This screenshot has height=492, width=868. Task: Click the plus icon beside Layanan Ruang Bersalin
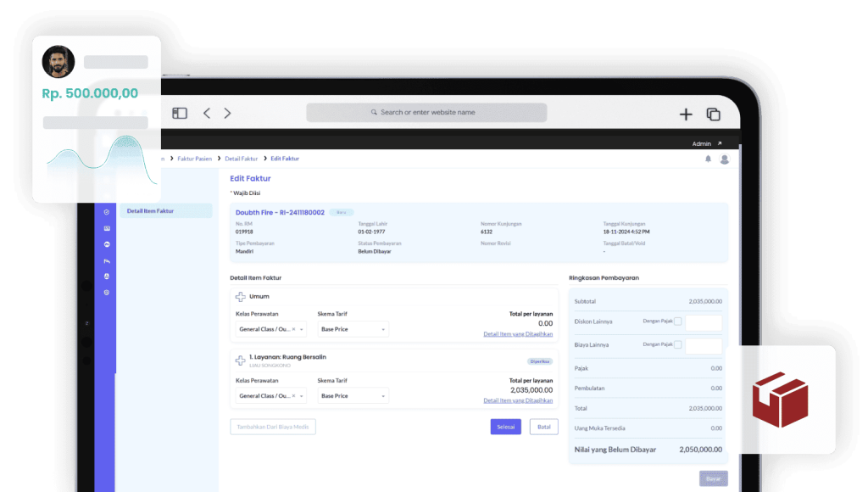(x=240, y=361)
